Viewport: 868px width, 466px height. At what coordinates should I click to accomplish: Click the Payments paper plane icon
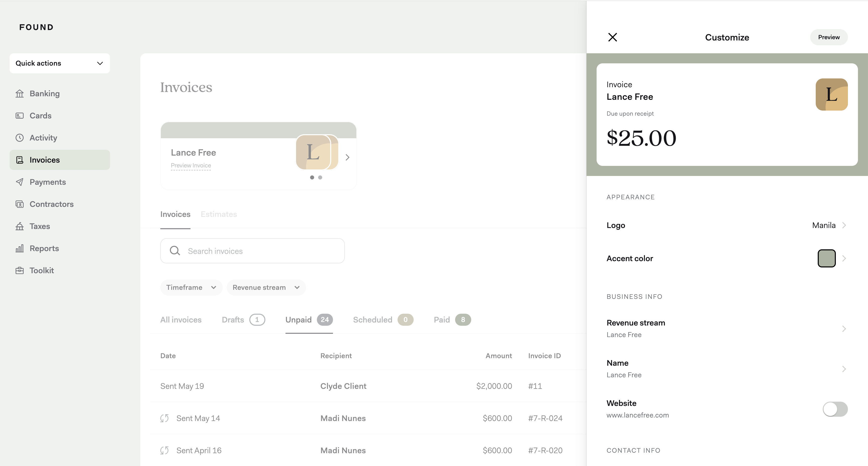click(20, 182)
